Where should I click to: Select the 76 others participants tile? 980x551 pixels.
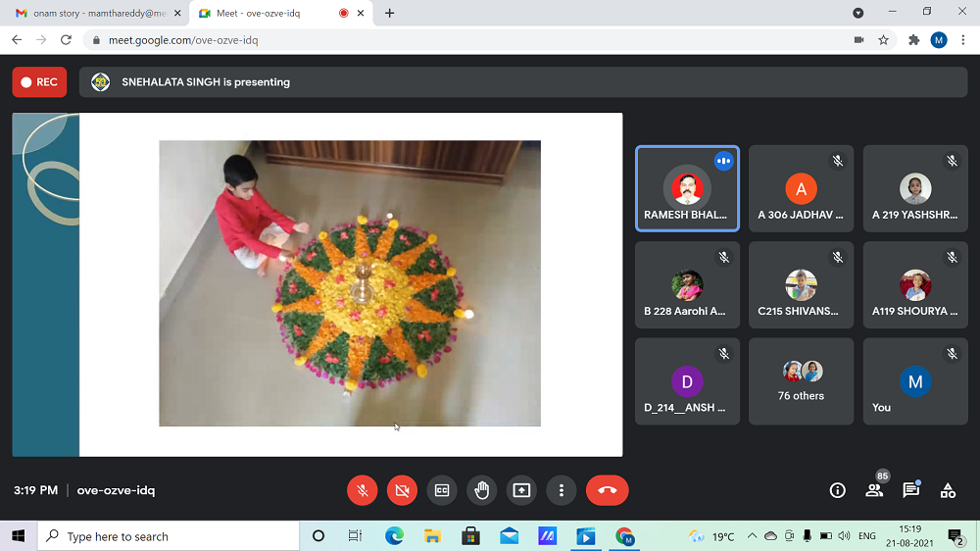point(801,381)
